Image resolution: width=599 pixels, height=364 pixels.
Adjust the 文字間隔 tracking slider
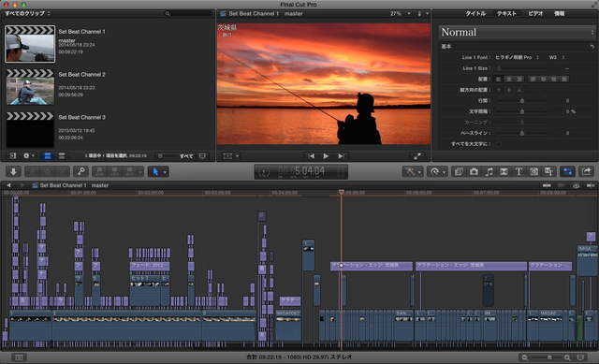click(x=522, y=111)
